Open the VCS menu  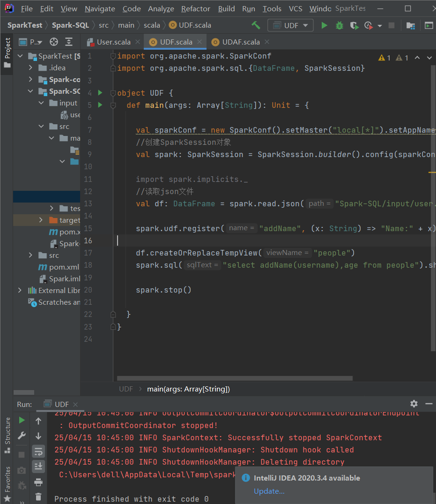tap(296, 9)
